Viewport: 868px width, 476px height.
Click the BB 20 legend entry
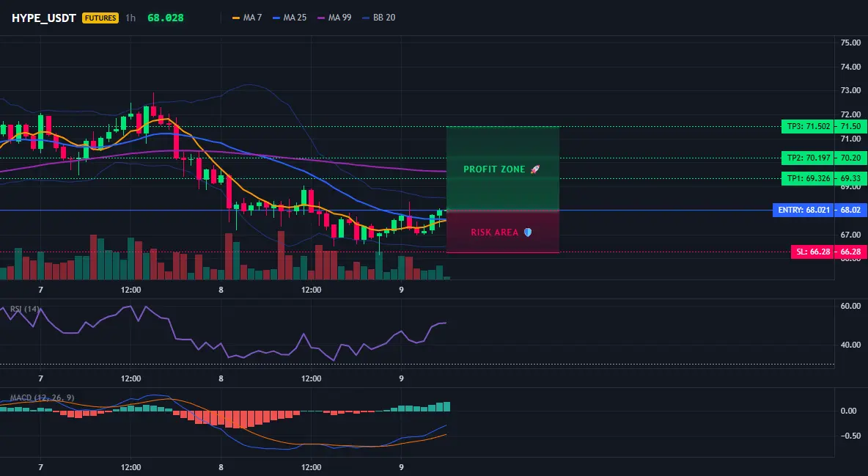click(x=378, y=18)
